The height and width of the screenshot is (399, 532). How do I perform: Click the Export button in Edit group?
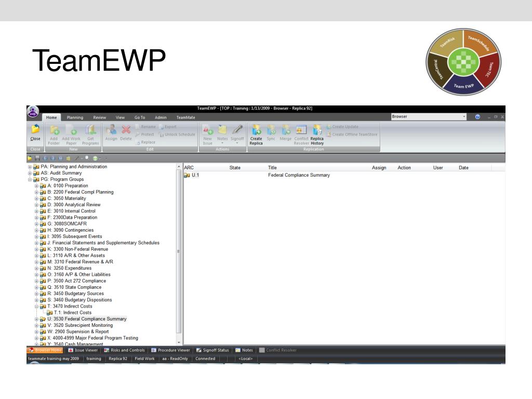[168, 127]
